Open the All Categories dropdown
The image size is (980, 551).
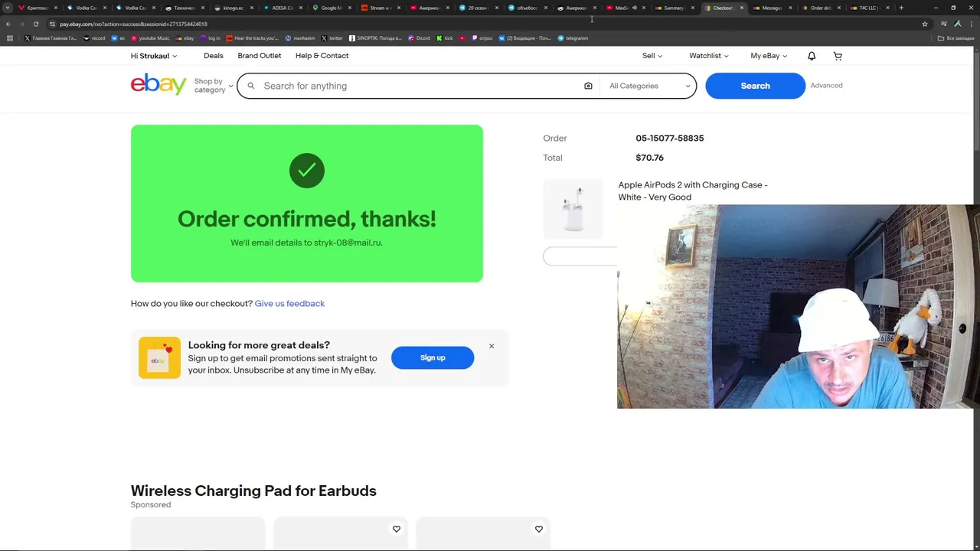[650, 86]
